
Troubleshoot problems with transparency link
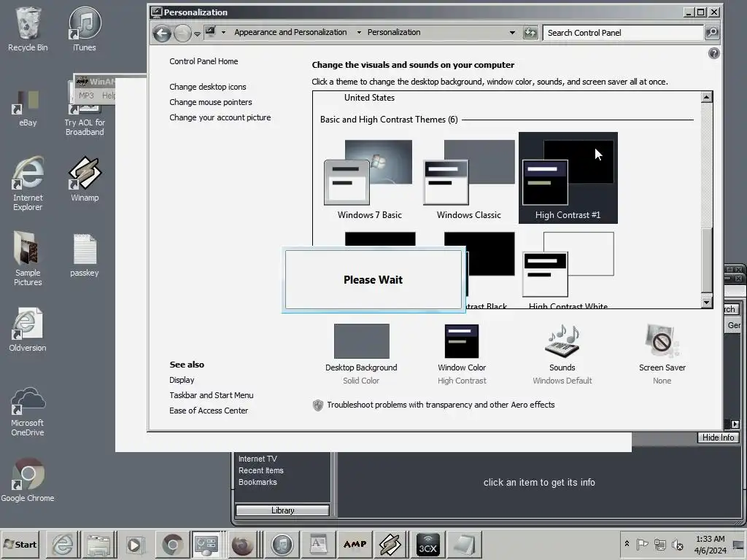click(441, 405)
